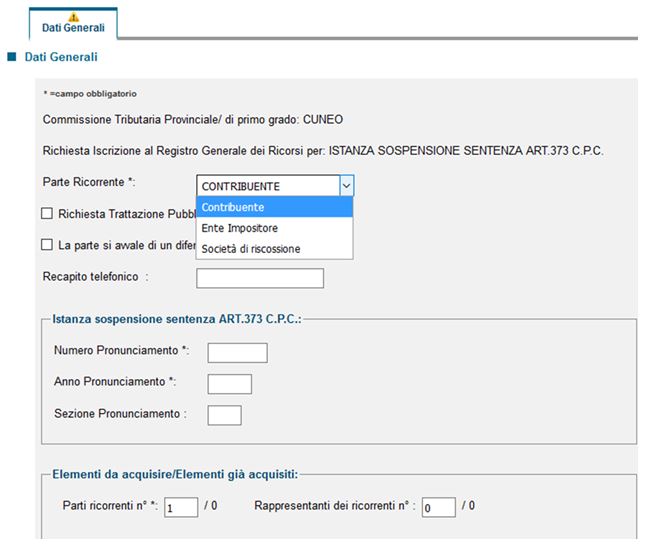Open the Dati Generali tab
647x557 pixels.
tap(73, 26)
